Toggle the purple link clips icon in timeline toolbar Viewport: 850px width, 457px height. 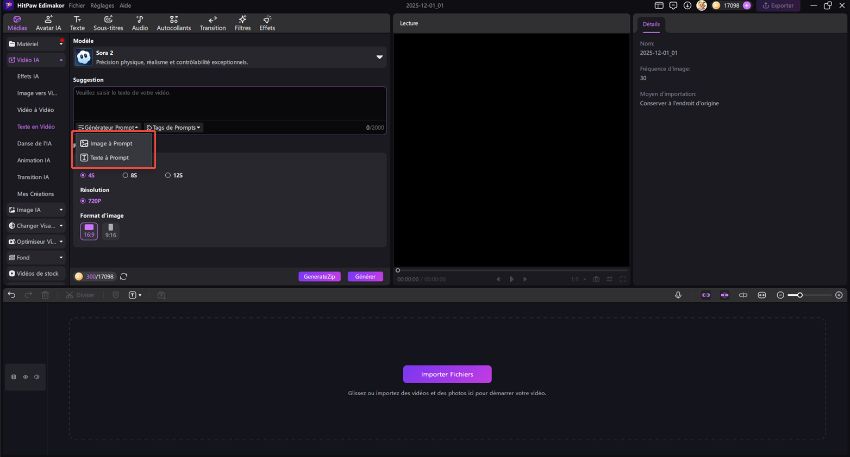pyautogui.click(x=706, y=295)
